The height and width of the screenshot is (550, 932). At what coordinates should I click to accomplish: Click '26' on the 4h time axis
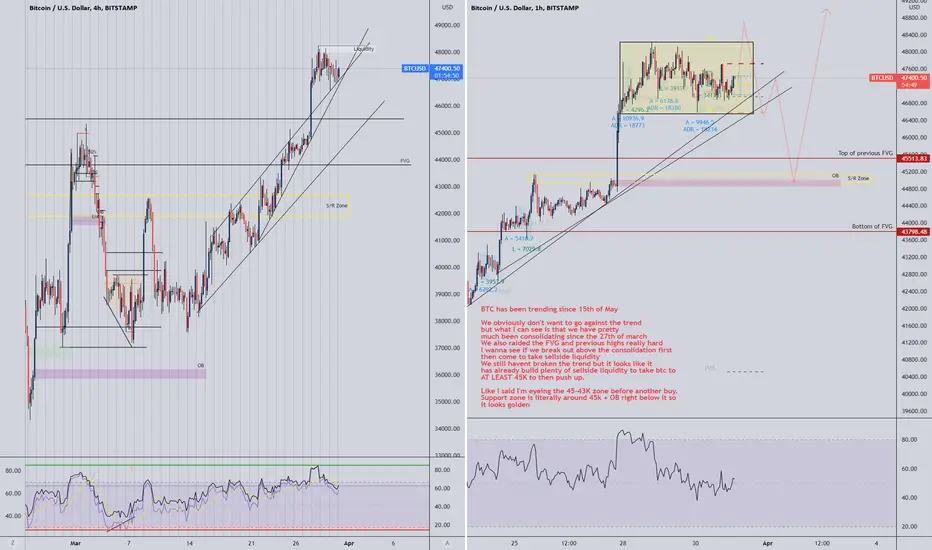[x=295, y=543]
